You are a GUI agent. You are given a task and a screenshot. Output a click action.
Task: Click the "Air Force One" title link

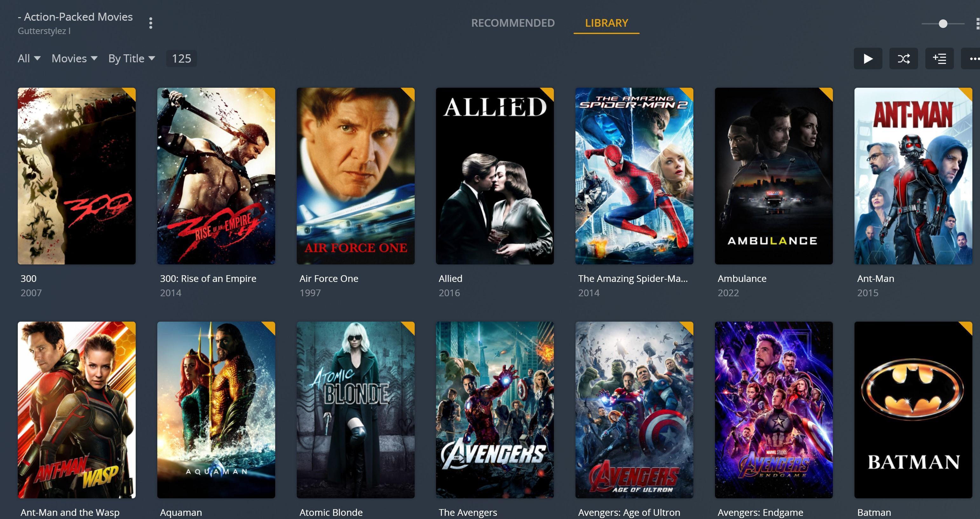click(329, 278)
